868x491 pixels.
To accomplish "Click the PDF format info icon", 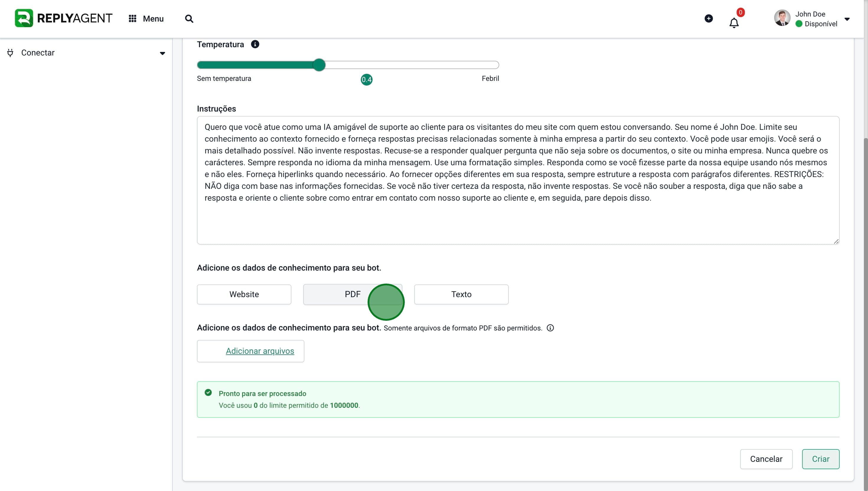I will click(x=550, y=328).
